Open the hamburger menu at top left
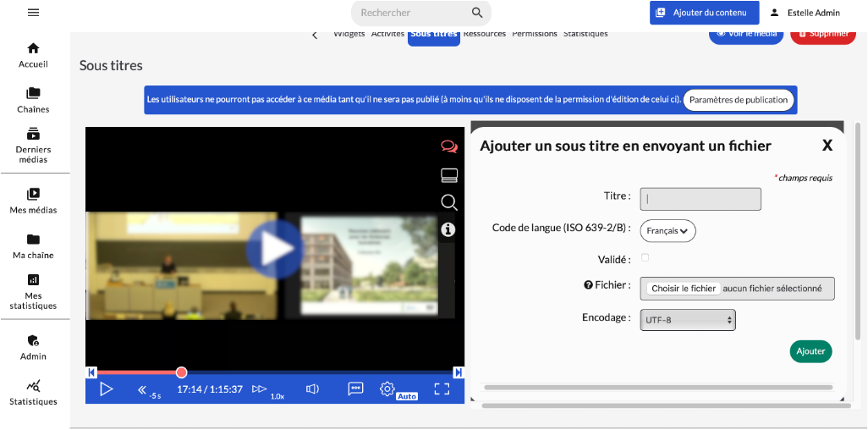868x430 pixels. point(33,13)
